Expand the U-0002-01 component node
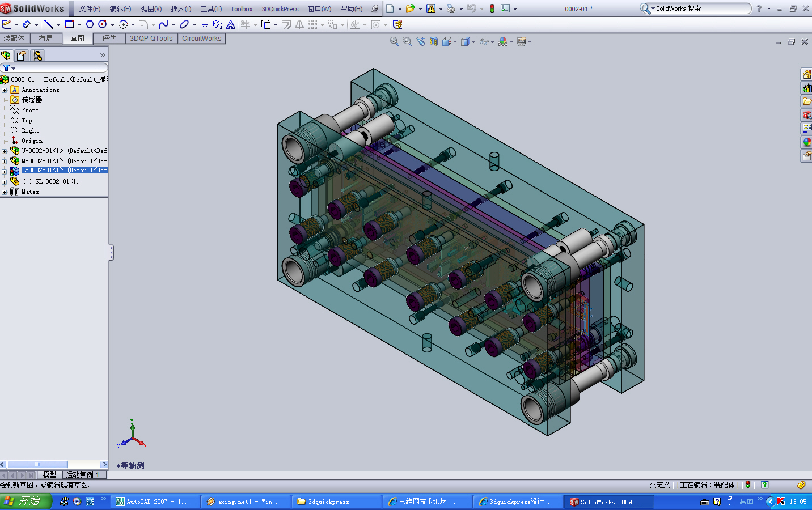Screen dimensions: 812x510 [x=5, y=151]
